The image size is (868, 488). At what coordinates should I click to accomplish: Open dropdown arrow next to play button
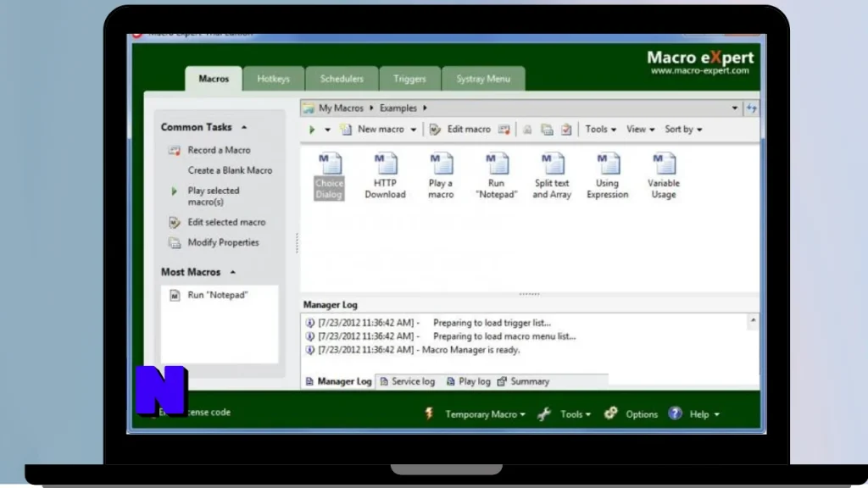[x=327, y=130]
